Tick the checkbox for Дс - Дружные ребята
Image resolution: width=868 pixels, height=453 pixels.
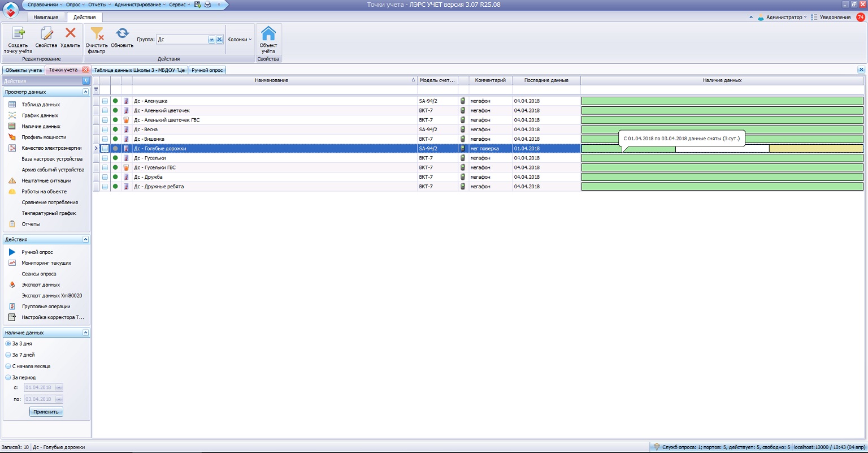105,187
